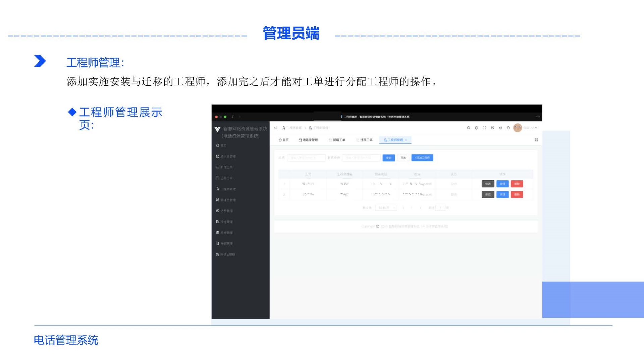Expand the page size dropdown in pagination
This screenshot has height=362, width=644.
(x=386, y=208)
